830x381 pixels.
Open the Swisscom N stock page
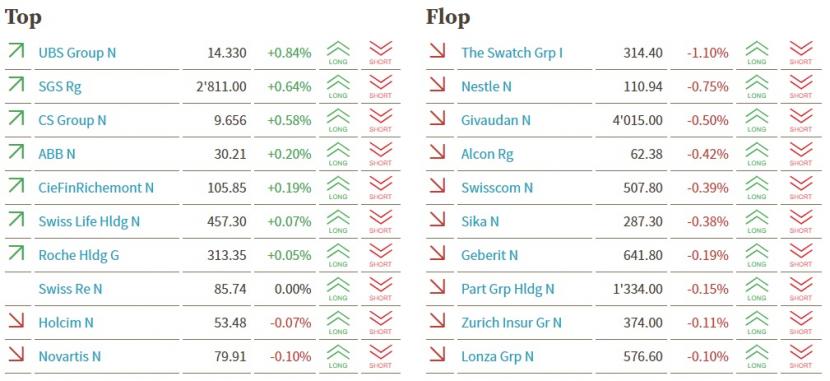(x=497, y=188)
